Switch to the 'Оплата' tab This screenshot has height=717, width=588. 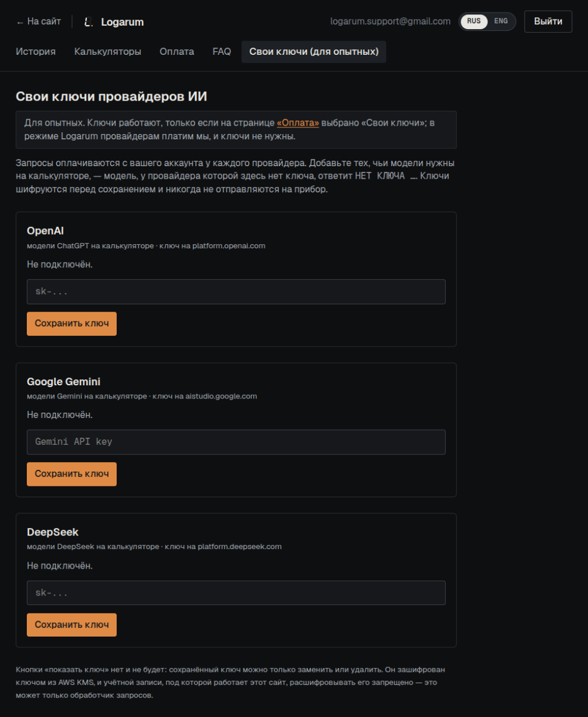pyautogui.click(x=177, y=52)
